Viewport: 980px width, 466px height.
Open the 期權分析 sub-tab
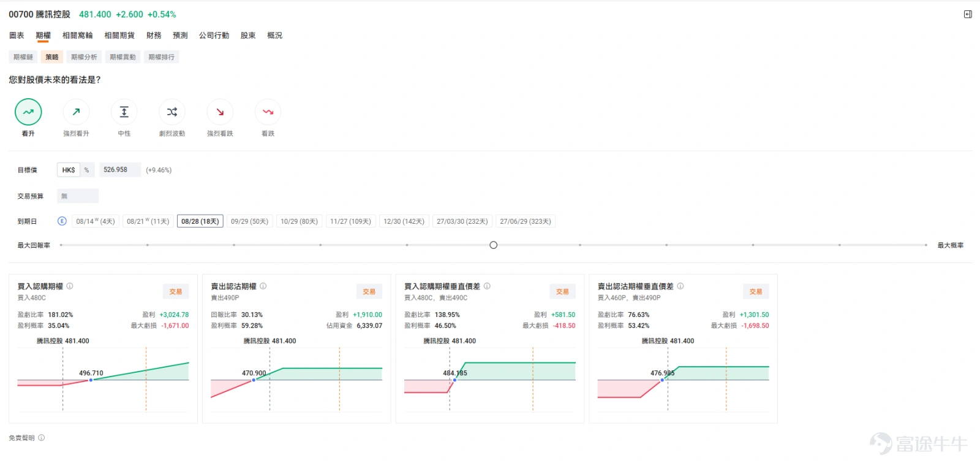84,57
